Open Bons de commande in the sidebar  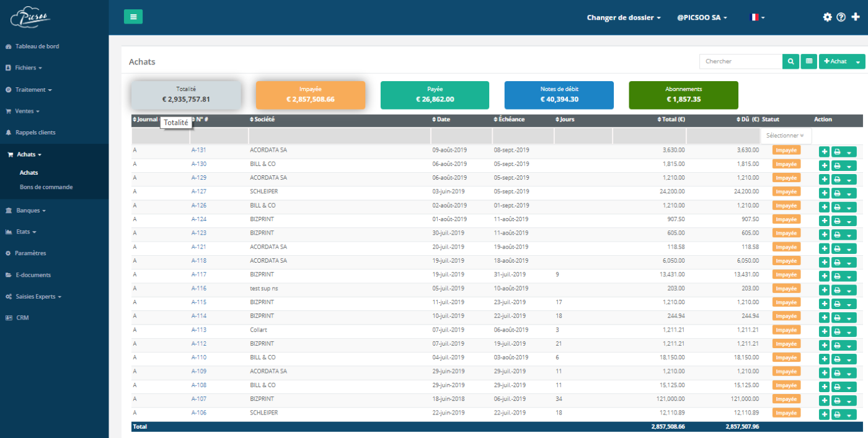pos(46,186)
